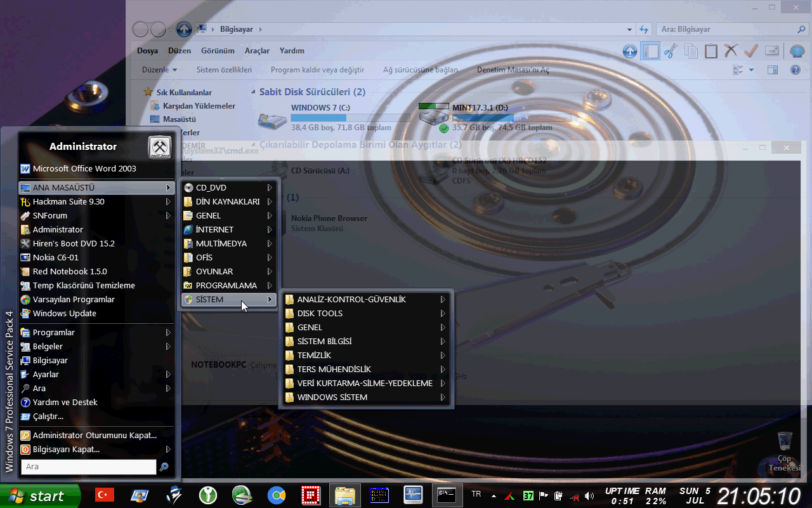Expand the Ayarlar submenu
The width and height of the screenshot is (812, 508).
[x=96, y=375]
